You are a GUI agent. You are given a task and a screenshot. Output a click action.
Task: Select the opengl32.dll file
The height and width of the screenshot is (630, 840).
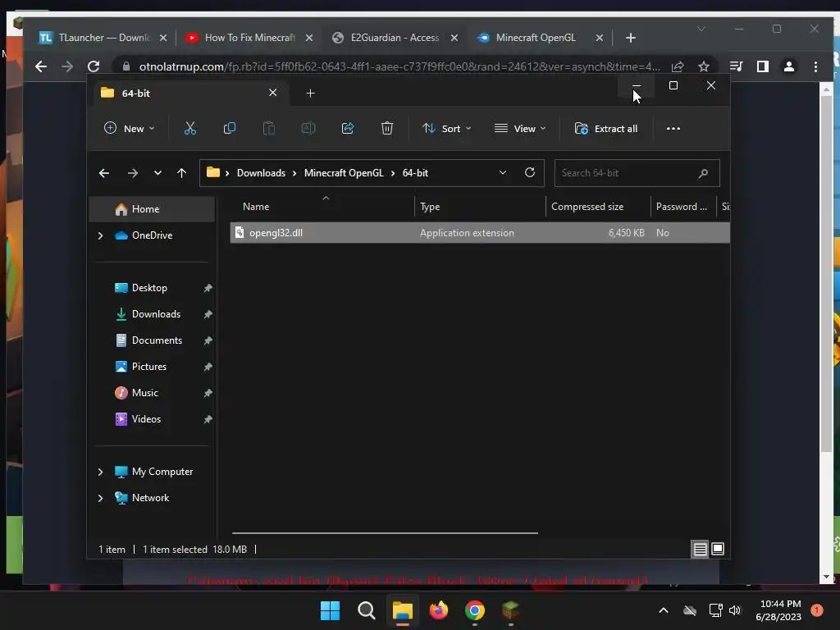point(479,232)
